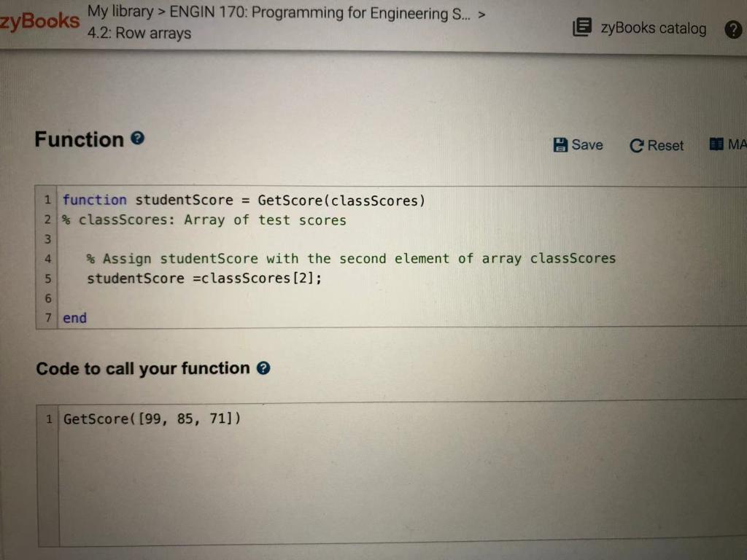
Task: Click the line number 3 in the gutter
Action: click(47, 238)
